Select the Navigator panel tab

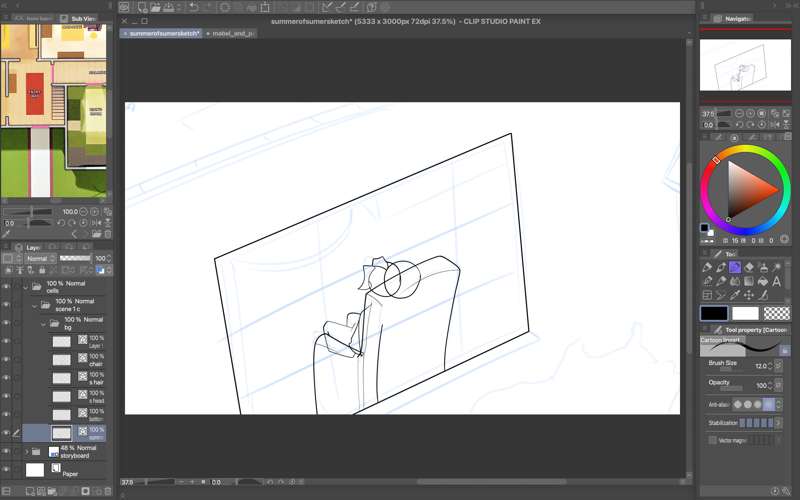point(732,18)
